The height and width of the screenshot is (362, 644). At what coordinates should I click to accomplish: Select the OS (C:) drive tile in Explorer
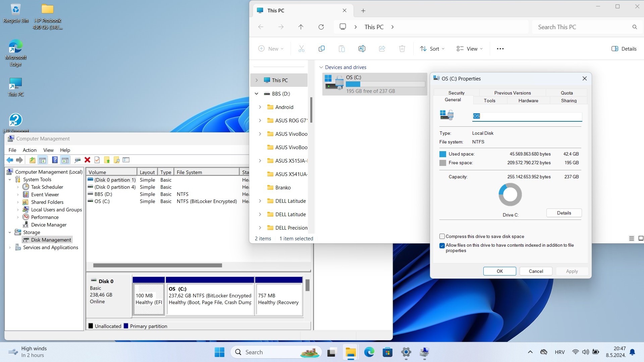[375, 84]
